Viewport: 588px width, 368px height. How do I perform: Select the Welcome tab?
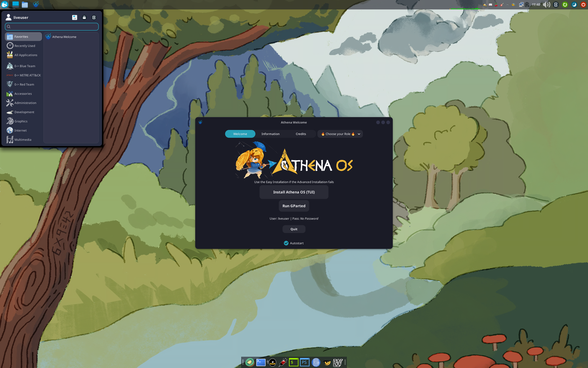[240, 134]
